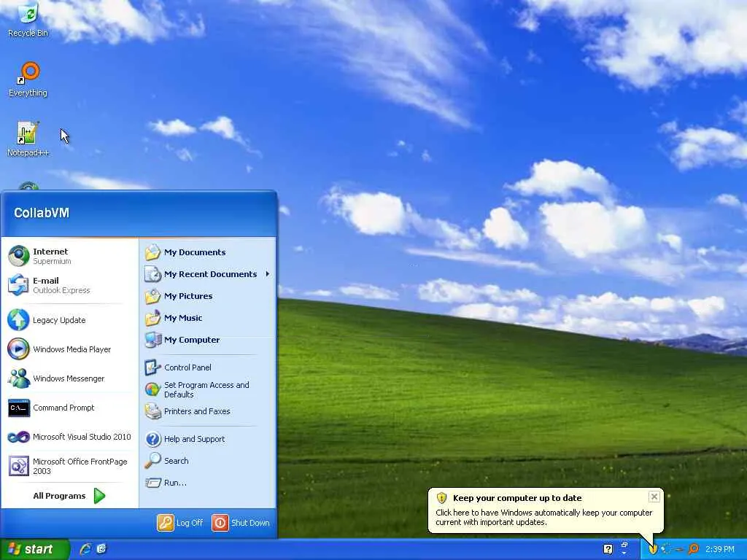This screenshot has height=560, width=747.
Task: Open Recycle Bin desktop icon
Action: click(28, 19)
